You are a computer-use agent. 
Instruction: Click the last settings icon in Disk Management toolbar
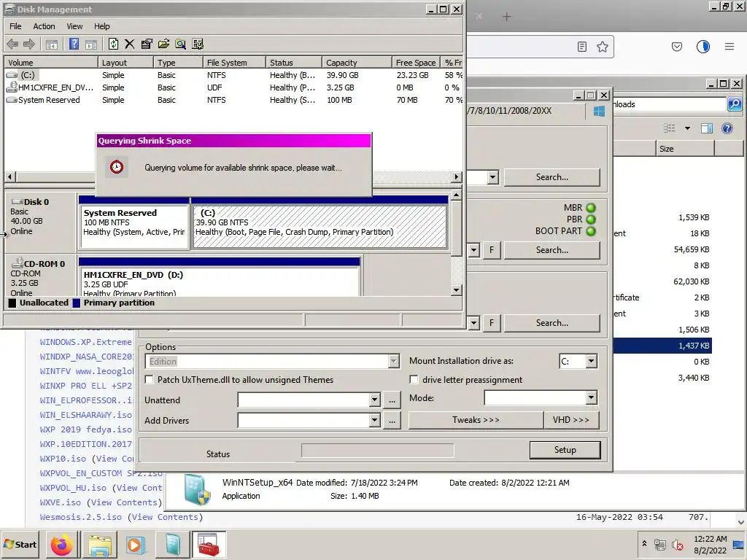pos(198,44)
